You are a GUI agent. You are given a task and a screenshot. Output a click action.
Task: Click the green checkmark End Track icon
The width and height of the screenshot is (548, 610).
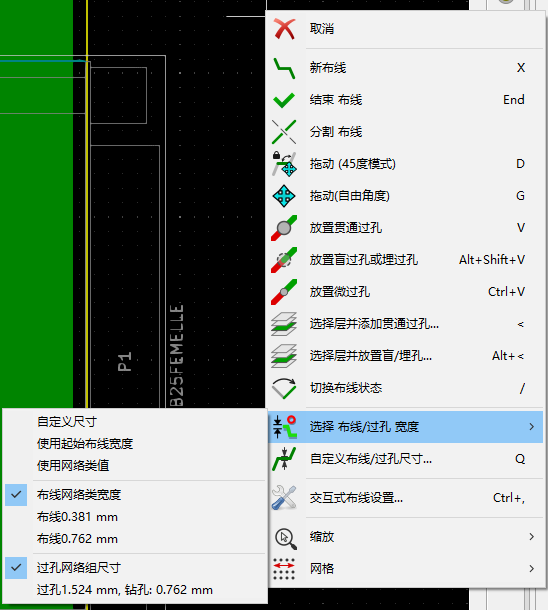[284, 100]
